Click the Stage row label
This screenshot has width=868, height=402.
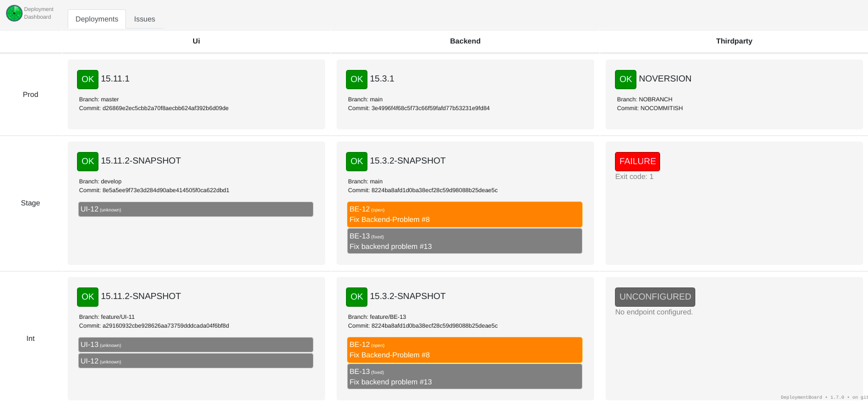click(x=31, y=203)
